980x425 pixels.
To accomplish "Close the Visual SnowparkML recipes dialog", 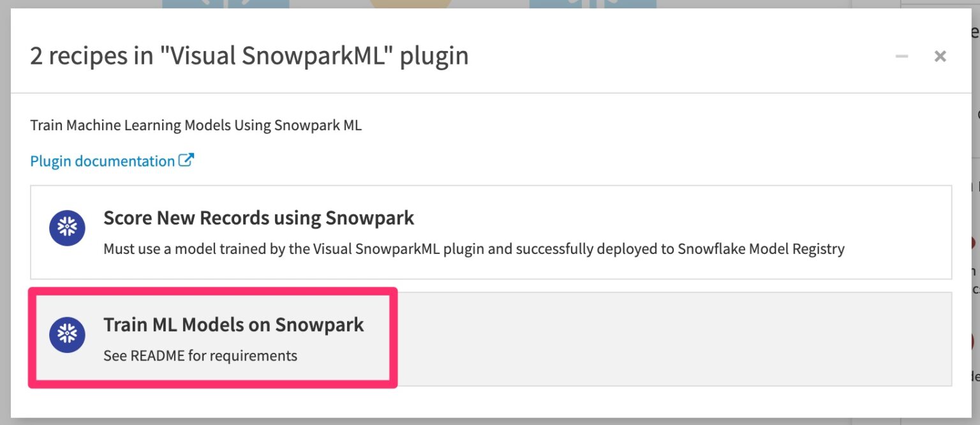I will coord(940,56).
